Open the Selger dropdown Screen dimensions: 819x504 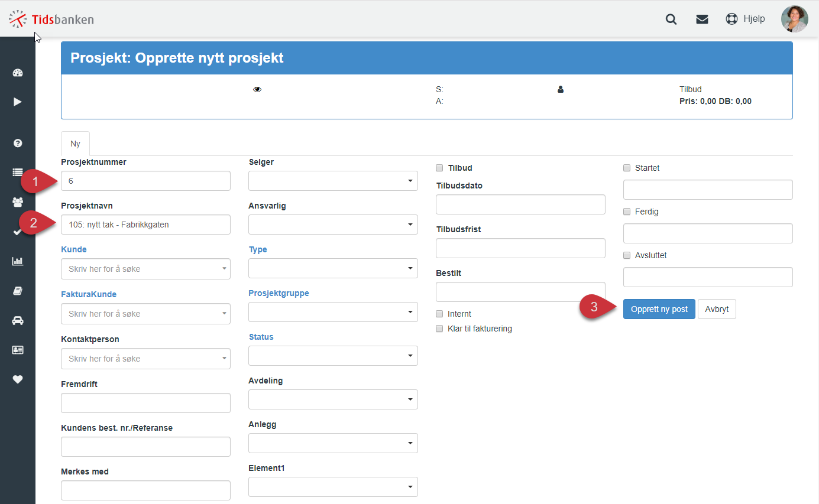(x=333, y=181)
